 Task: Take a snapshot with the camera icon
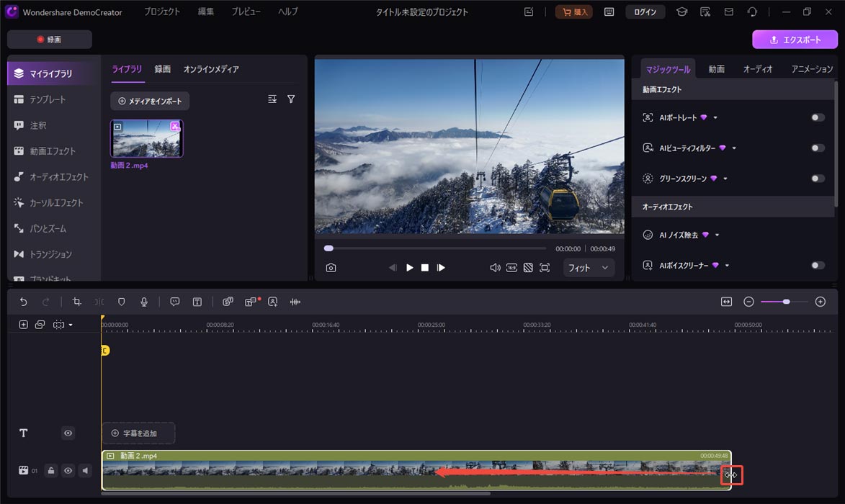point(330,267)
